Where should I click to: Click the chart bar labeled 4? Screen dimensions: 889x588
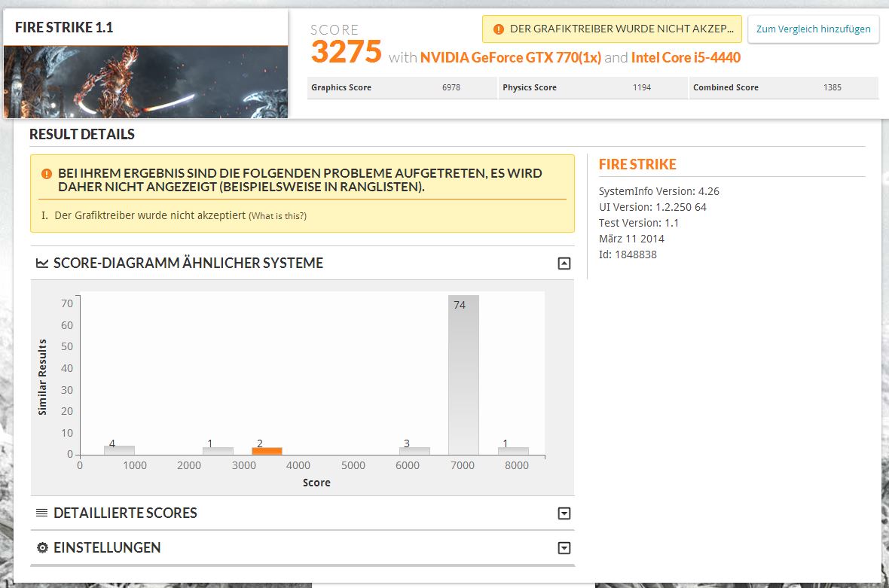pos(119,450)
